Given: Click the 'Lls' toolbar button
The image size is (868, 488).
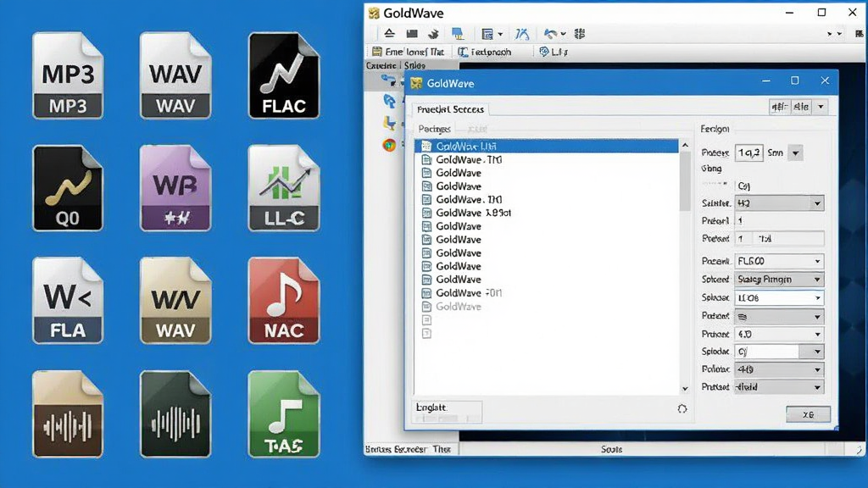Looking at the screenshot, I should click(554, 52).
